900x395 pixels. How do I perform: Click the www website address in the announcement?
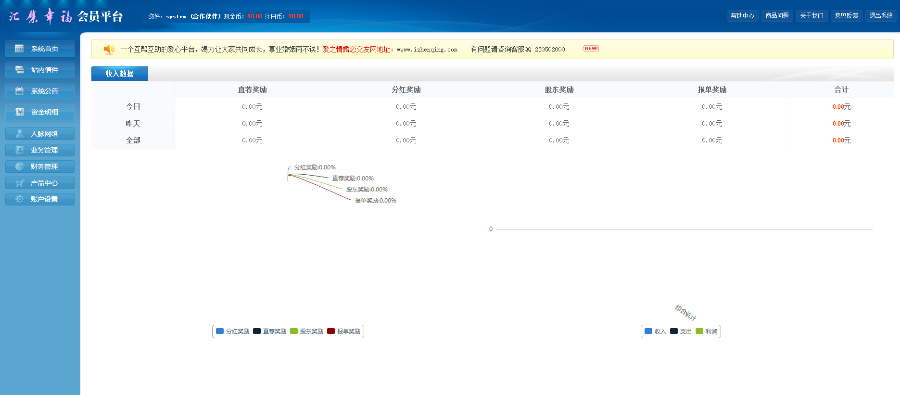pyautogui.click(x=427, y=49)
